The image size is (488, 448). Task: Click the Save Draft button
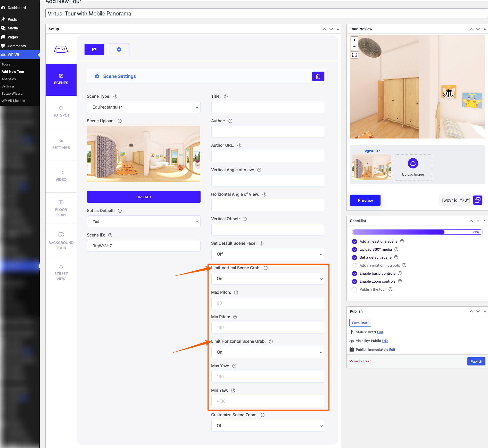(x=360, y=323)
